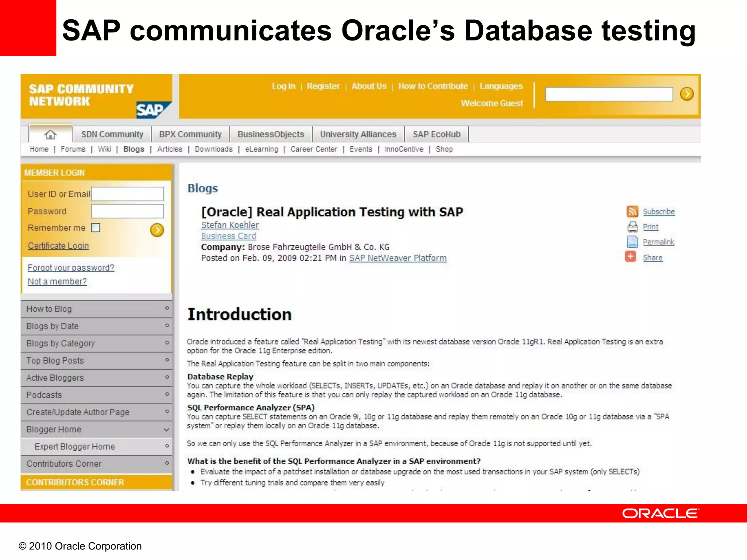Focus the top search input field
747x560 pixels.
(x=609, y=94)
